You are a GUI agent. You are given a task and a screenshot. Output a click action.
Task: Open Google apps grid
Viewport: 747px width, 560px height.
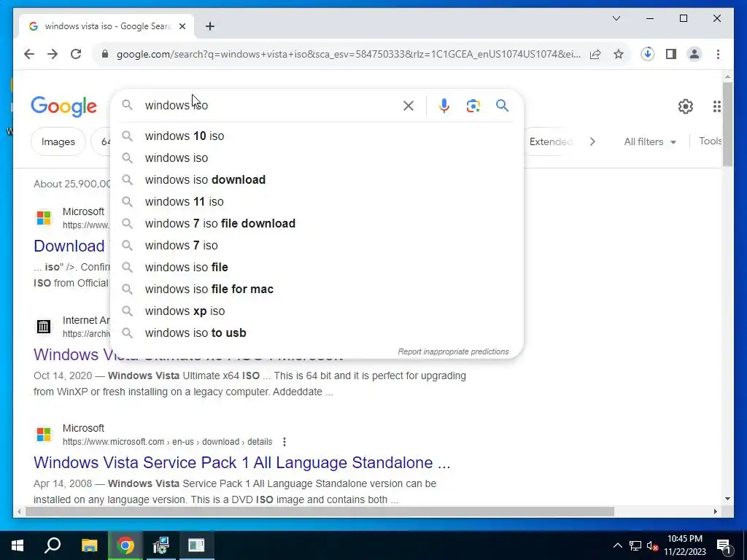coord(716,106)
